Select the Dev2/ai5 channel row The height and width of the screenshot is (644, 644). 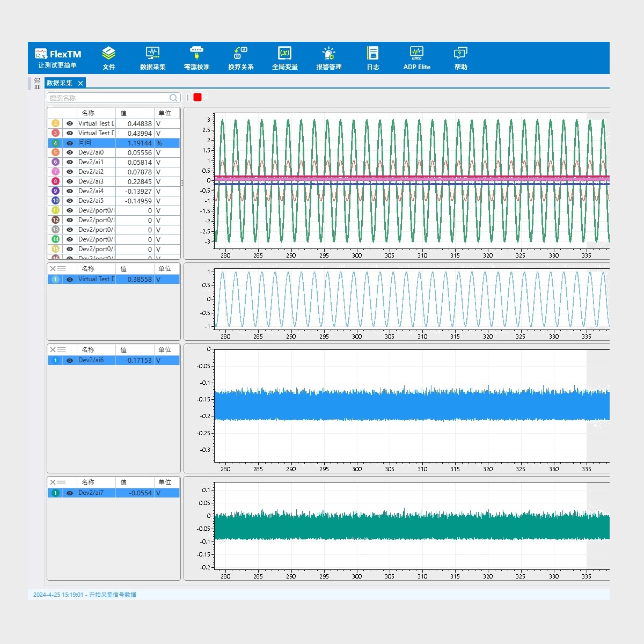(97, 201)
